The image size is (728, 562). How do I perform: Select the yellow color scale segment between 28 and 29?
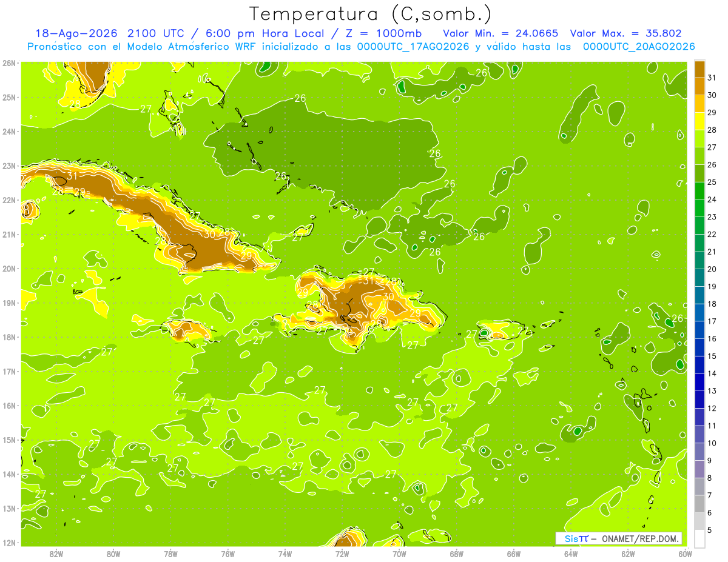699,121
